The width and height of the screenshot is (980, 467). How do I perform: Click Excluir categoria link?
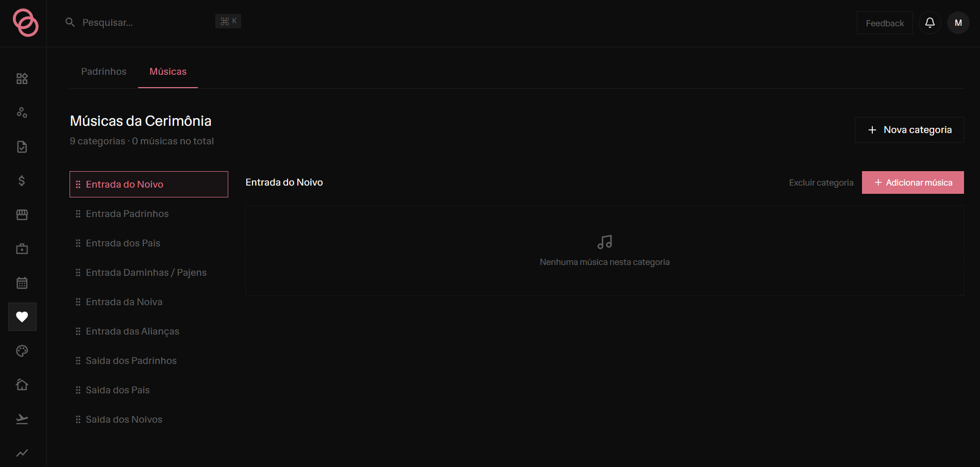[821, 182]
